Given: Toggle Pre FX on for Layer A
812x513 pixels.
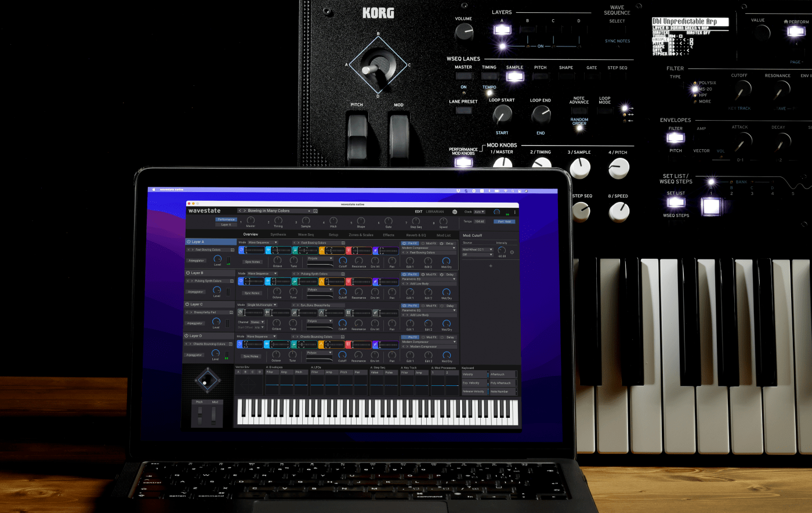Looking at the screenshot, I should 409,244.
